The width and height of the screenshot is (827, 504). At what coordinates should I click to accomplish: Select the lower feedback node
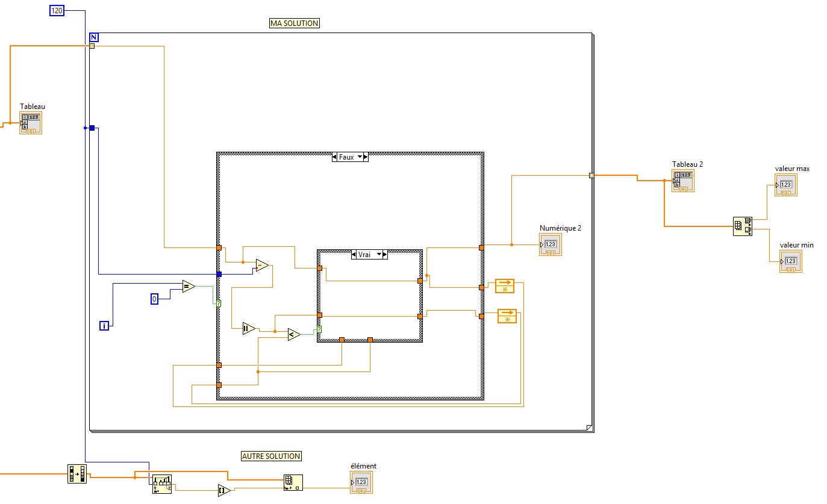(507, 316)
